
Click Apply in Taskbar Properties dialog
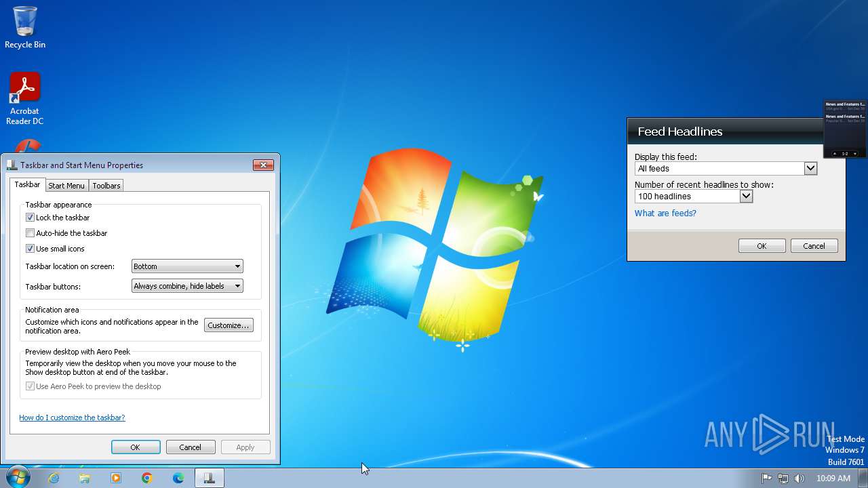pos(245,447)
